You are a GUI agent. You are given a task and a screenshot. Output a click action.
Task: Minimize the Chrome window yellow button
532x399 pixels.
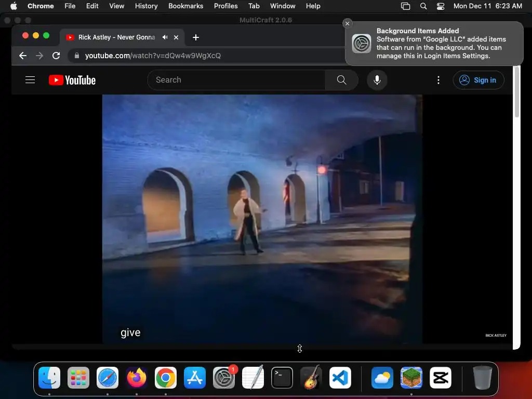(36, 36)
